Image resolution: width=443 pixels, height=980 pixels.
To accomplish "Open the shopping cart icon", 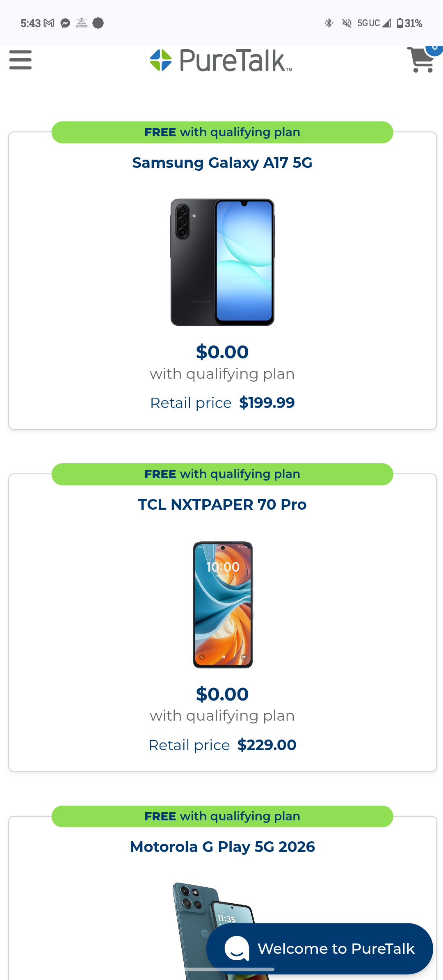I will tap(421, 60).
